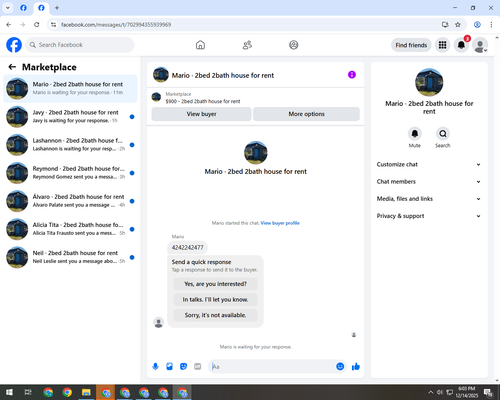Viewport: 500px width, 400px height.
Task: Open a new browser tab
Action: [57, 8]
